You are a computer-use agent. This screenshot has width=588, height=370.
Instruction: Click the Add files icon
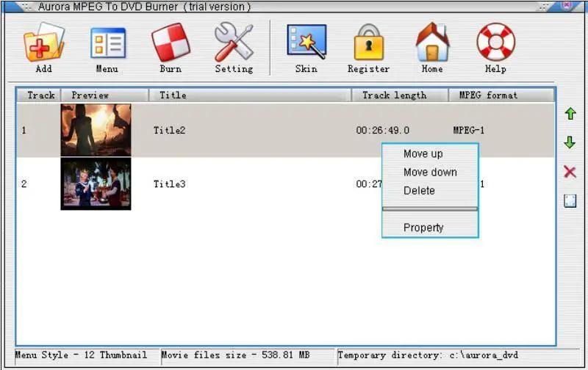[x=44, y=42]
